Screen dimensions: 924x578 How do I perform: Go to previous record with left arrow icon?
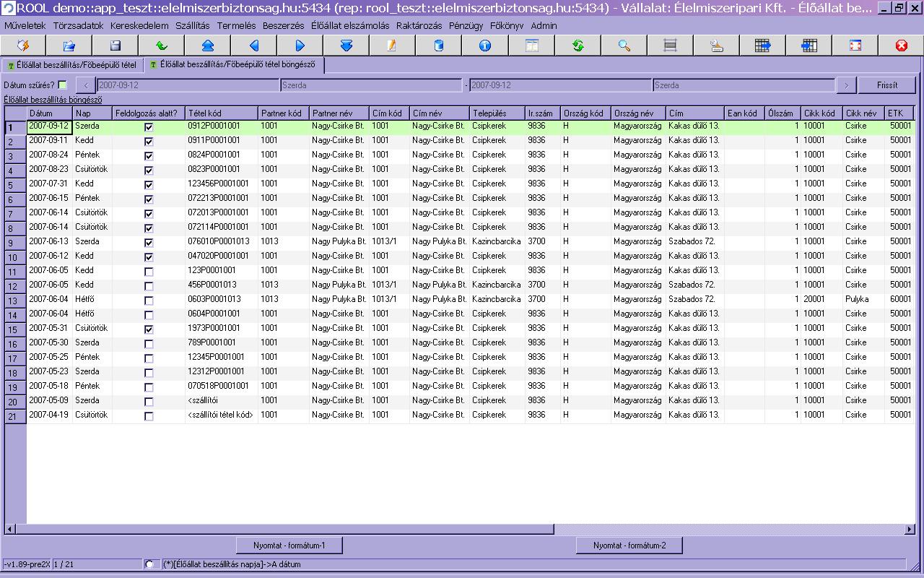tap(254, 46)
